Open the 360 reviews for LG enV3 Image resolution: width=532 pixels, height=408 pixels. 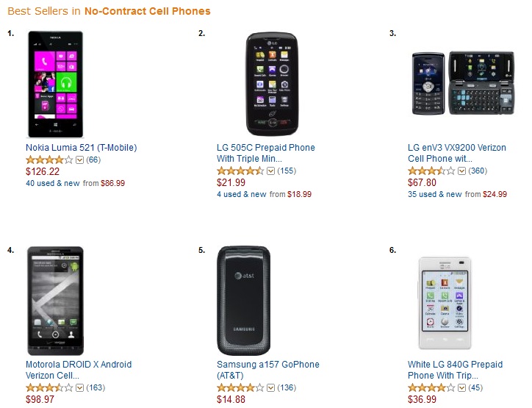pos(479,171)
